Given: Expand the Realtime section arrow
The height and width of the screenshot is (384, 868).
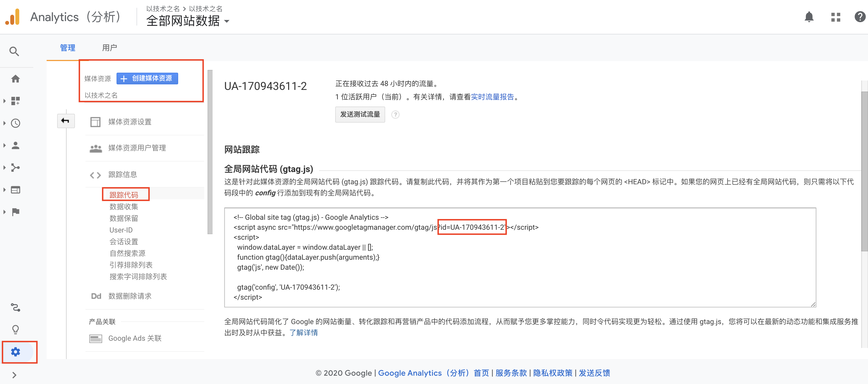Looking at the screenshot, I should (x=4, y=123).
